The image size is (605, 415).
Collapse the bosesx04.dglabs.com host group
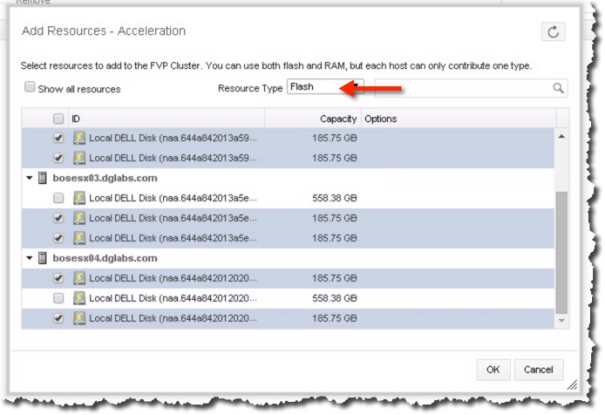(29, 258)
